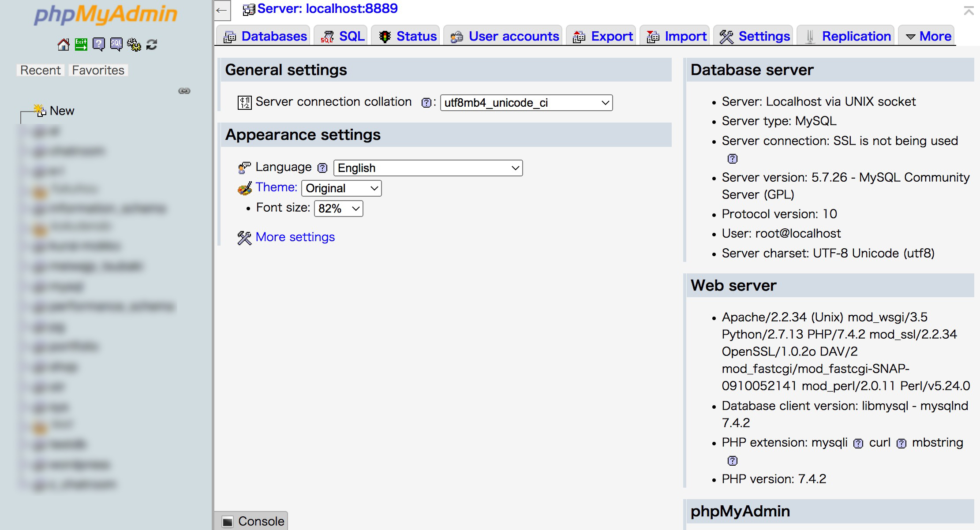Click the More settings link

click(295, 237)
